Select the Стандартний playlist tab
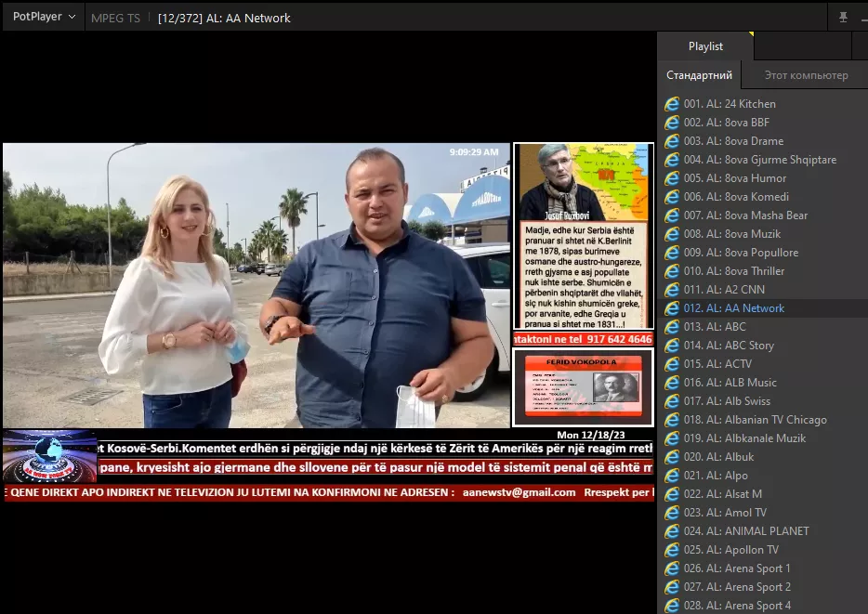This screenshot has height=614, width=868. coord(699,75)
